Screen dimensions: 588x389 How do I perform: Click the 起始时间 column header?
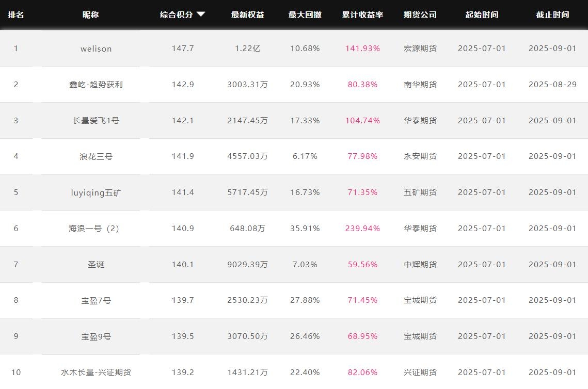482,15
